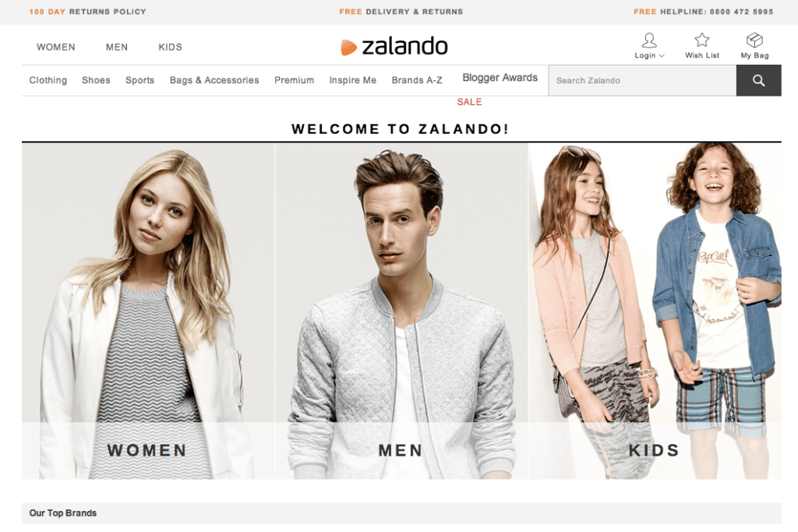798x532 pixels.
Task: Go to the Premium section
Action: (294, 80)
